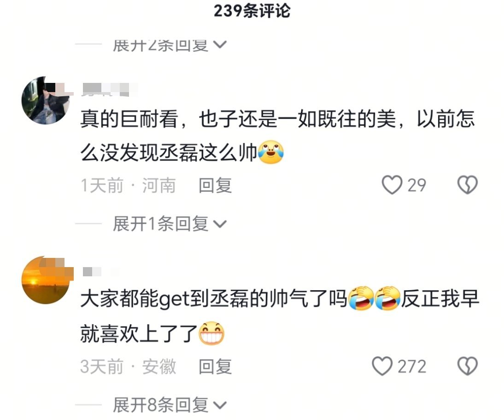
Task: Select the comment text 真的巨耐看
Action: (x=129, y=119)
